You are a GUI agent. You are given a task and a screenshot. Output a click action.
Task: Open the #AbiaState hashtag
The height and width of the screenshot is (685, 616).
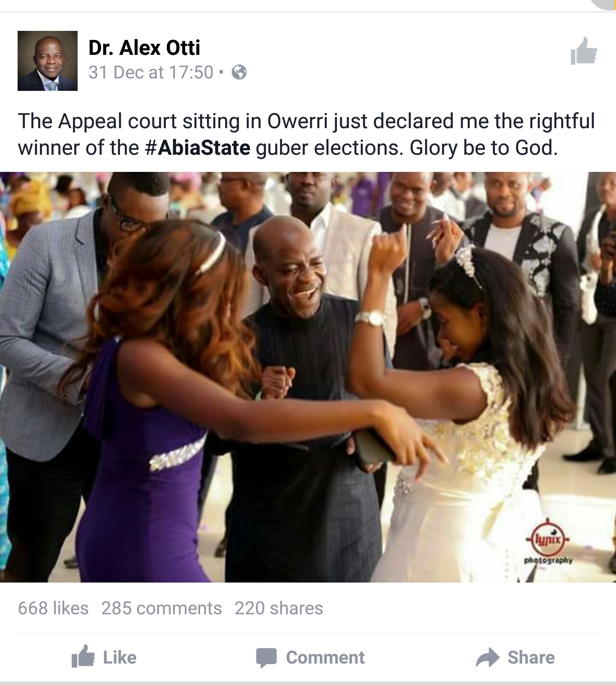tap(198, 148)
